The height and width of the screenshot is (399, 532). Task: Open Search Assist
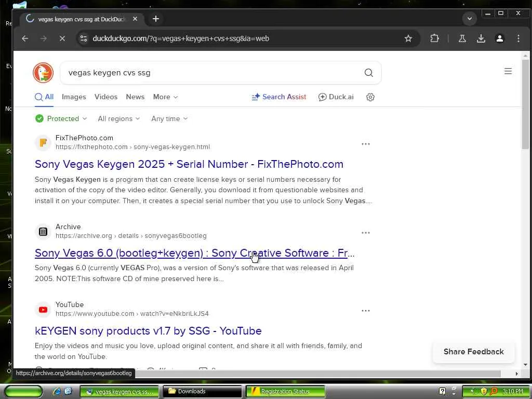click(x=279, y=97)
